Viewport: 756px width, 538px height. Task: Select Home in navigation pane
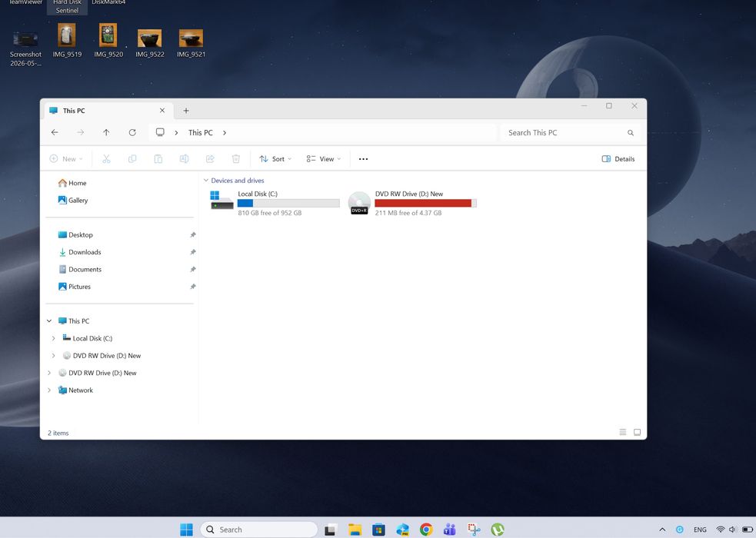[72, 183]
